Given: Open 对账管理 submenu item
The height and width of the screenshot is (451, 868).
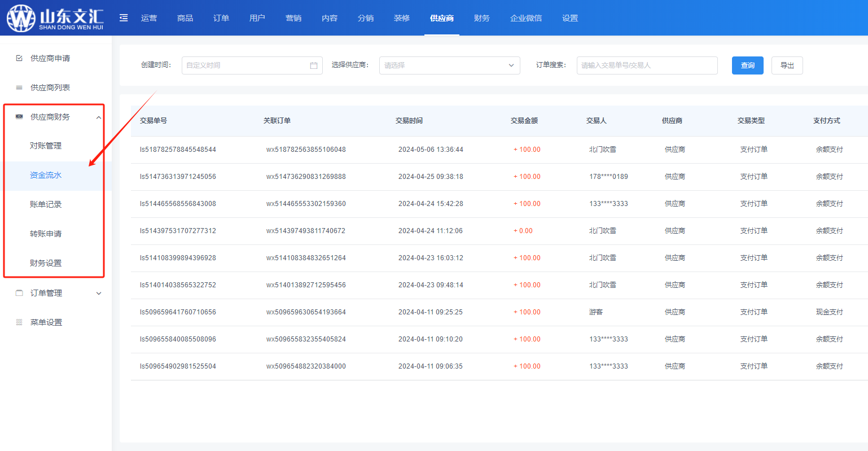Looking at the screenshot, I should coord(46,146).
